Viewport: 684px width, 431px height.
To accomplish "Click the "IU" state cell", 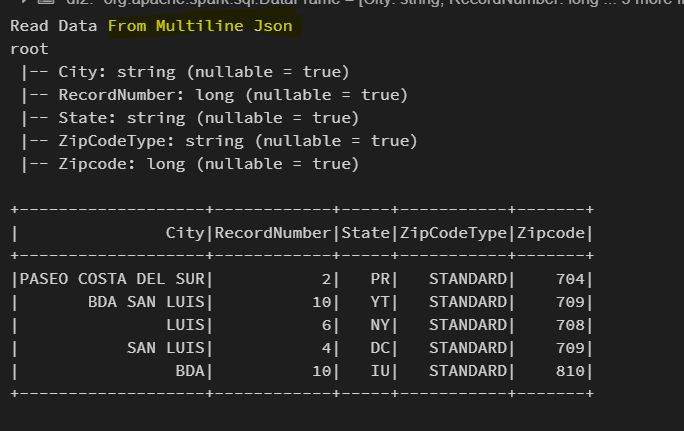I will click(380, 372).
